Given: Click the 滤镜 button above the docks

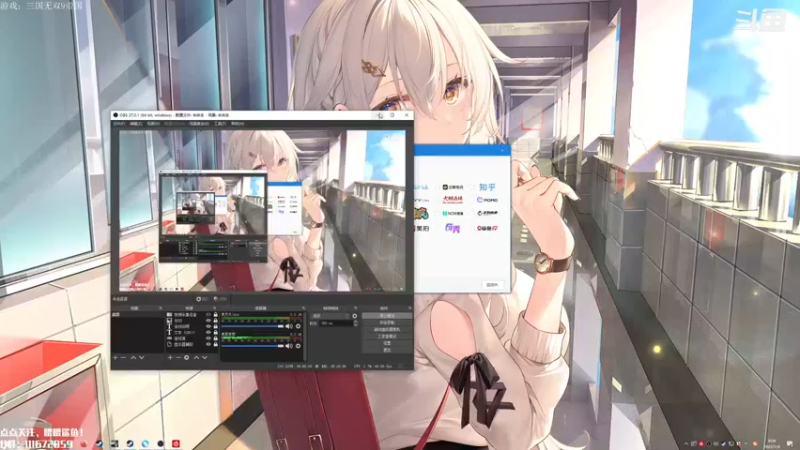Looking at the screenshot, I should point(220,299).
